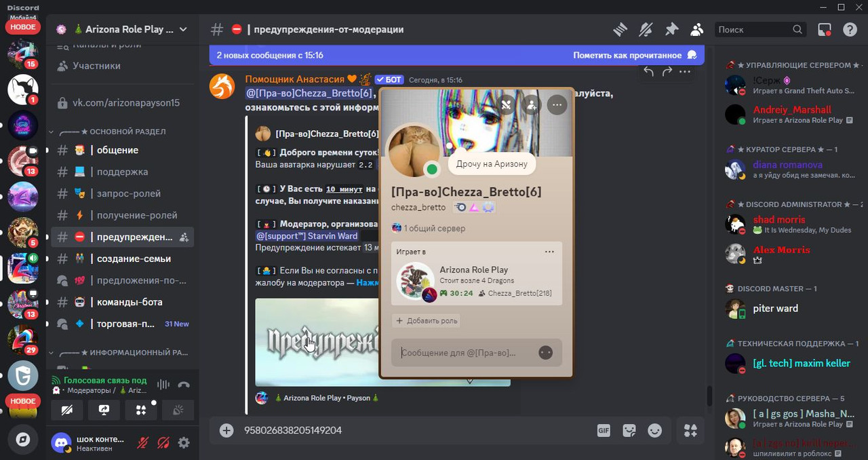Start screen share from voice panel

pos(104,410)
